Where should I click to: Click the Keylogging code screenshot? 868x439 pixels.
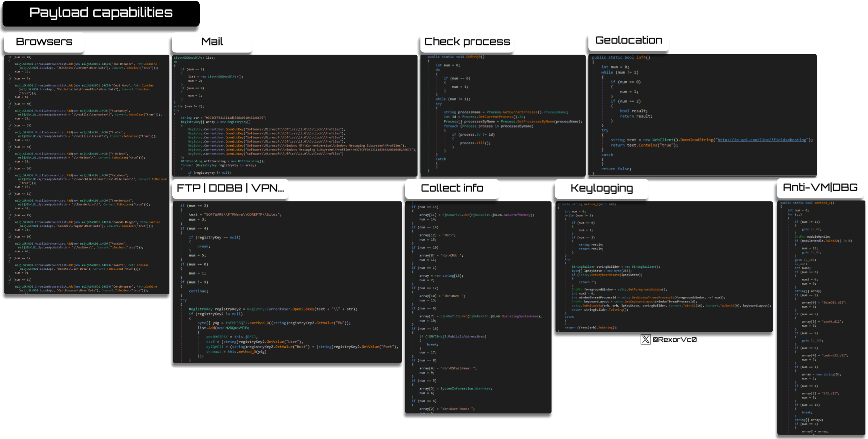pyautogui.click(x=664, y=266)
